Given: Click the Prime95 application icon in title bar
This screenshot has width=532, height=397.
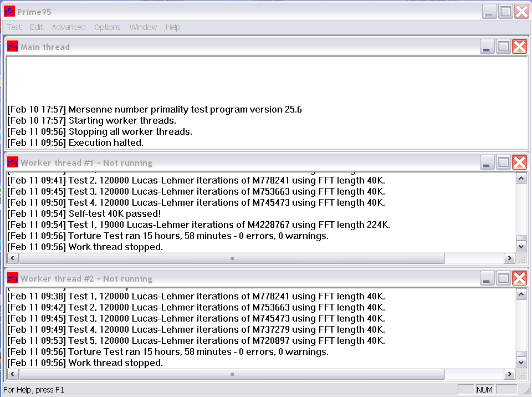Looking at the screenshot, I should (x=9, y=12).
